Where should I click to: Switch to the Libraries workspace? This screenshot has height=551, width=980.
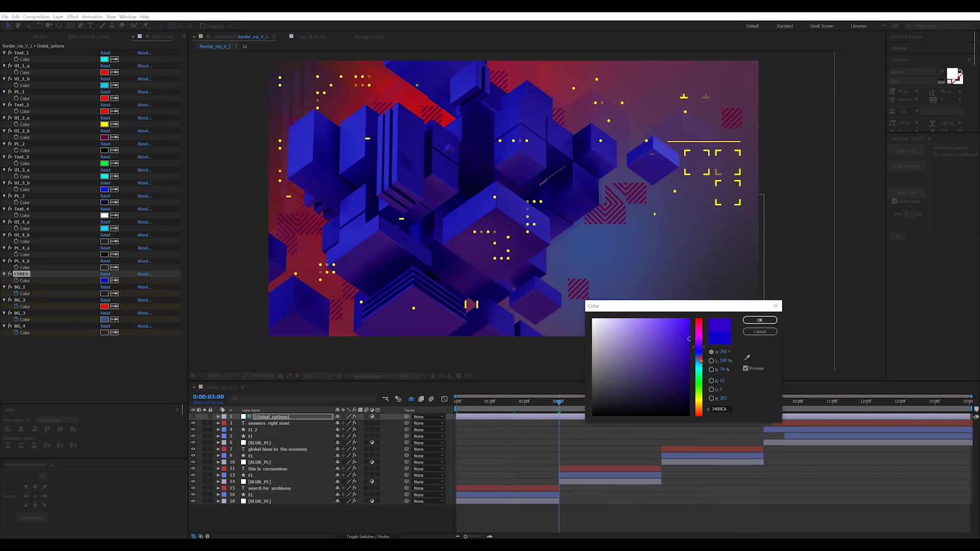(858, 26)
